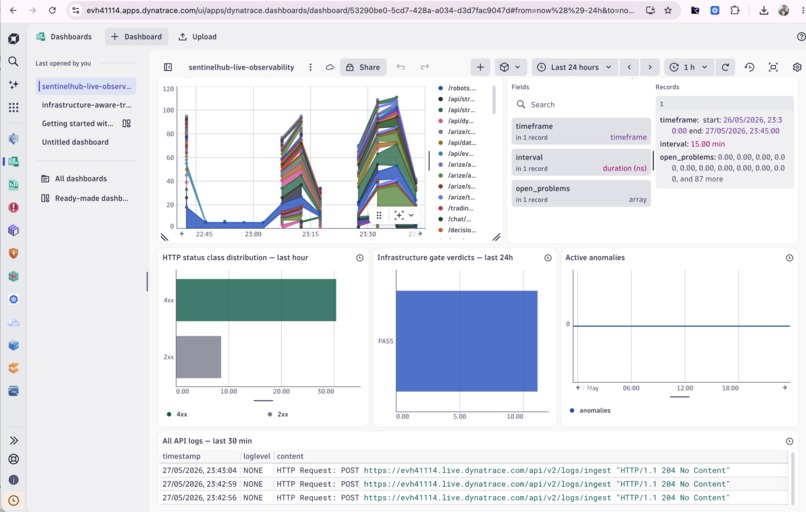Image resolution: width=806 pixels, height=512 pixels.
Task: Shift the timeframe forward with the right chevron
Action: tap(650, 67)
